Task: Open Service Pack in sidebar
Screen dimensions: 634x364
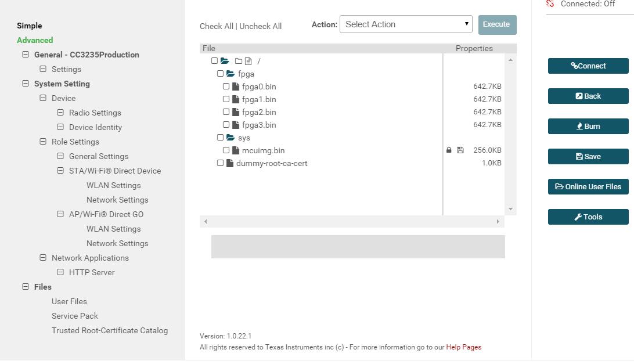Action: point(75,316)
